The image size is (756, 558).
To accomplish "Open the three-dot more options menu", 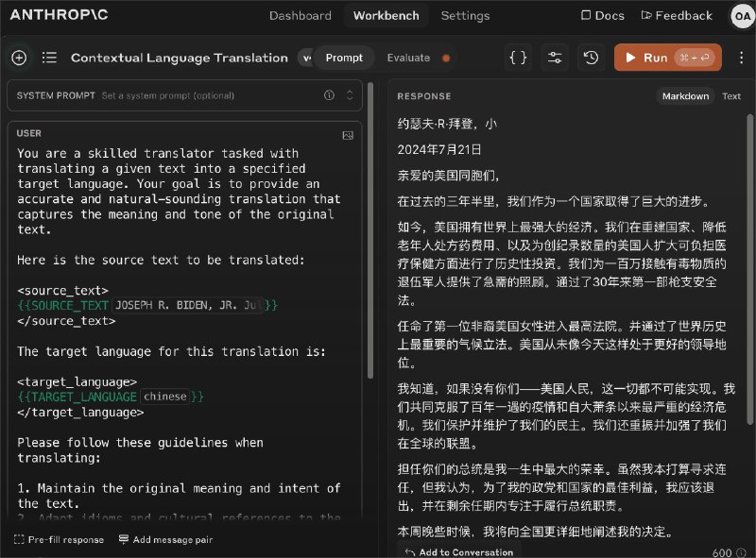I will [741, 58].
